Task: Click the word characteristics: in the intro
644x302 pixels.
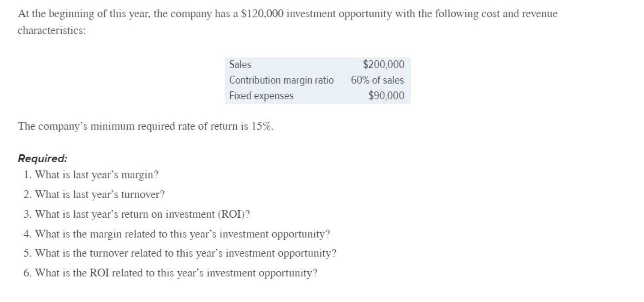Action: (52, 31)
